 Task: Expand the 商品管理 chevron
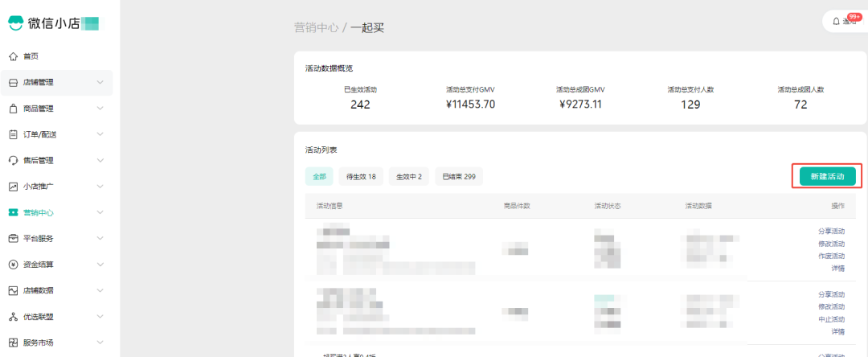coord(100,109)
